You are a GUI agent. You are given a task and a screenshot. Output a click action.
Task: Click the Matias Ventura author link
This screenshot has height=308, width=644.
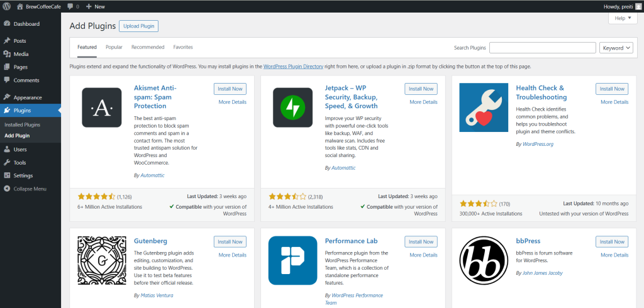click(x=157, y=295)
